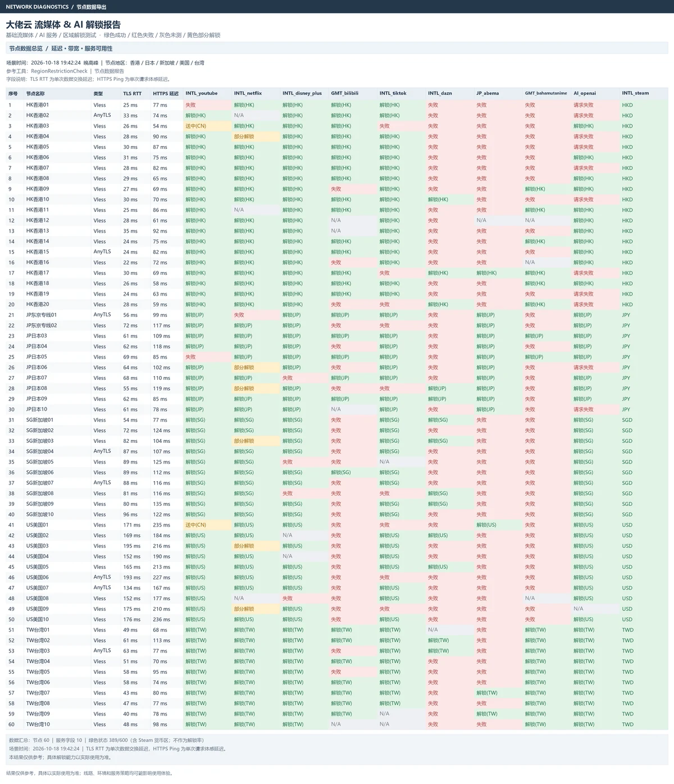Select the INTL_youtube column header
Screen dimensions: 674x784
coord(202,93)
